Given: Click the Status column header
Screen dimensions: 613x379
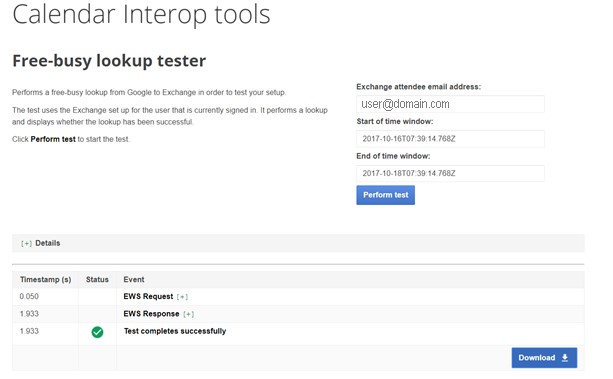Looking at the screenshot, I should (x=97, y=280).
